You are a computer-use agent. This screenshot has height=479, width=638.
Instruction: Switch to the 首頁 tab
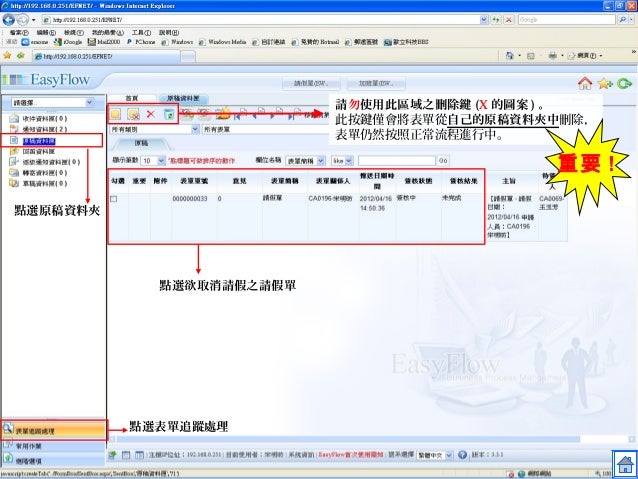(x=131, y=98)
